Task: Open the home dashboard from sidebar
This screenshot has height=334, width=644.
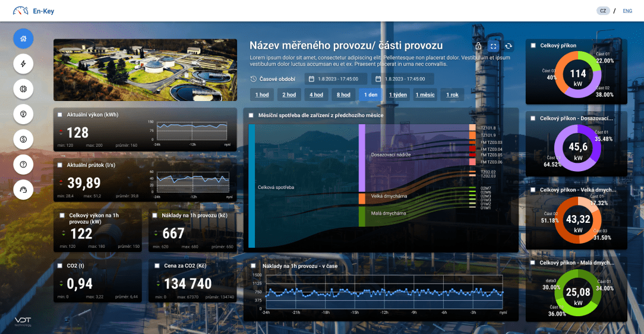Action: tap(23, 39)
